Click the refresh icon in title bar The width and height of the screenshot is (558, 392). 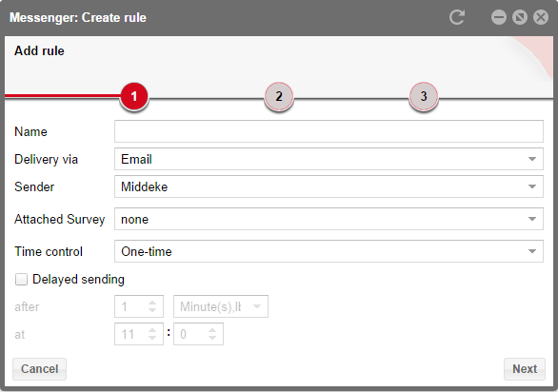[456, 17]
